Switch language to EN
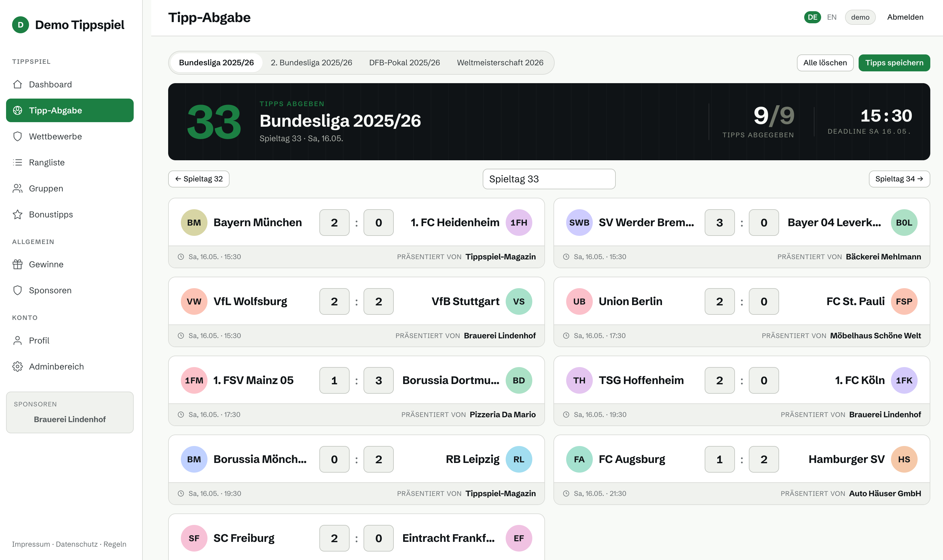The height and width of the screenshot is (560, 943). (832, 17)
